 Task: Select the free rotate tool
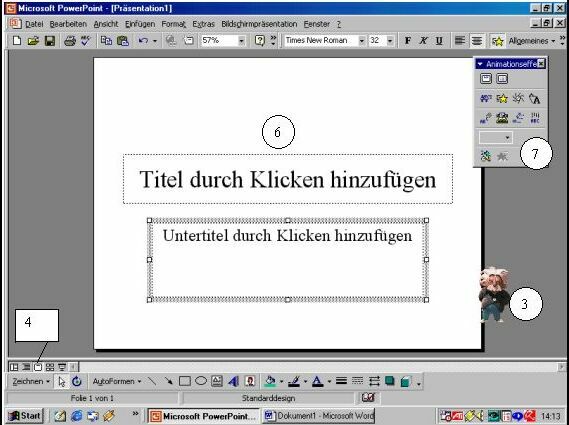pos(77,381)
